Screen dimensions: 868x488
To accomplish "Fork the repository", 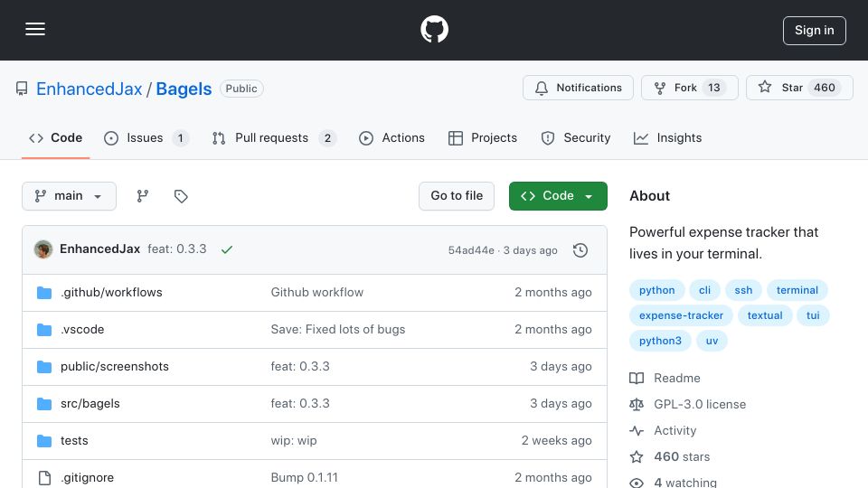I will click(690, 88).
